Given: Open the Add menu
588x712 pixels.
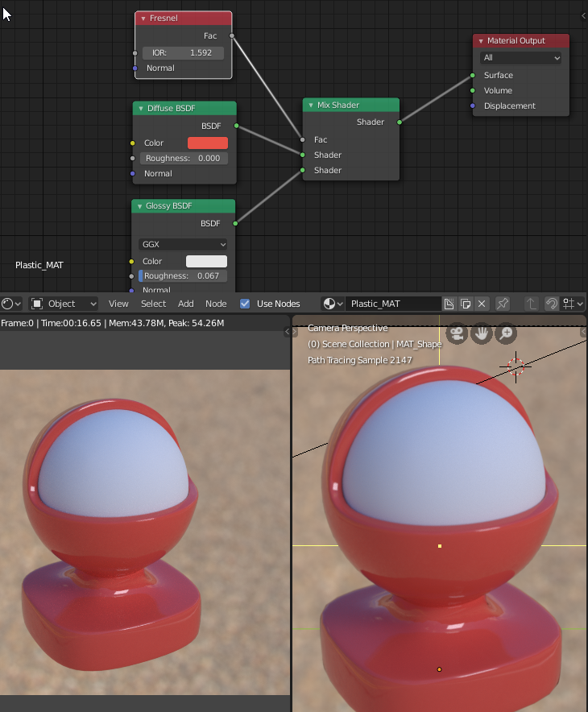Looking at the screenshot, I should [x=185, y=304].
